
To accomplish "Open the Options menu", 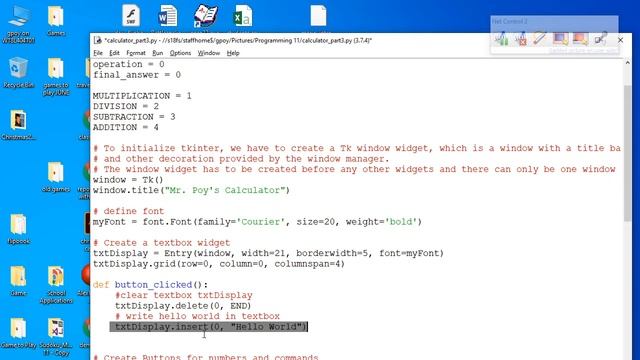I will pos(180,53).
